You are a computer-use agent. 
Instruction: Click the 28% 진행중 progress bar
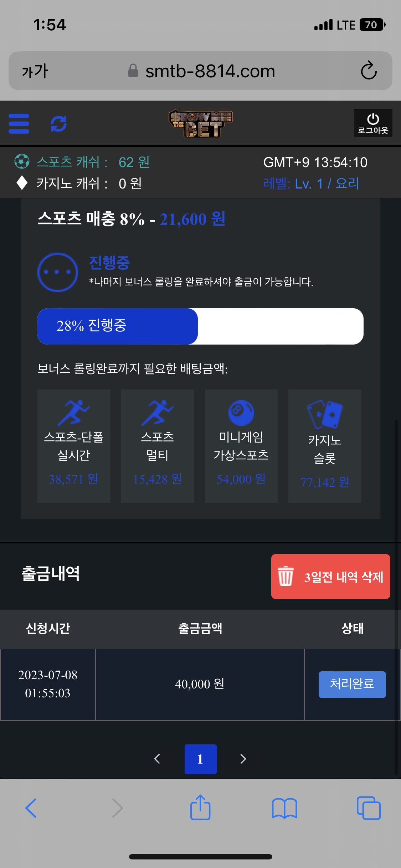pos(200,326)
